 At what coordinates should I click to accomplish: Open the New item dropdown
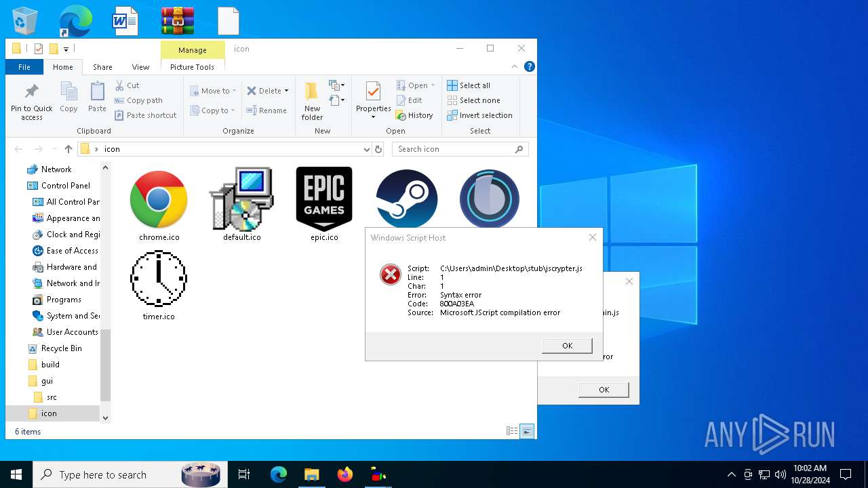[x=337, y=85]
